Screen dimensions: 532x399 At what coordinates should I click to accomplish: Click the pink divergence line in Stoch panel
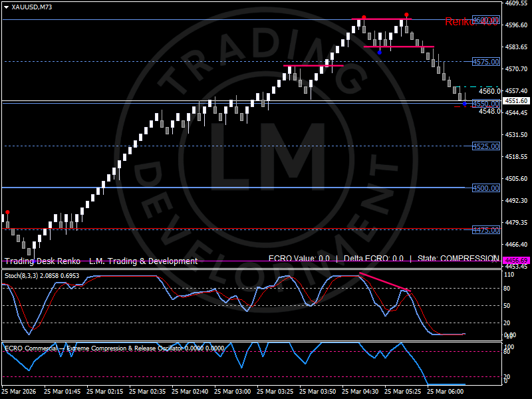pyautogui.click(x=384, y=282)
